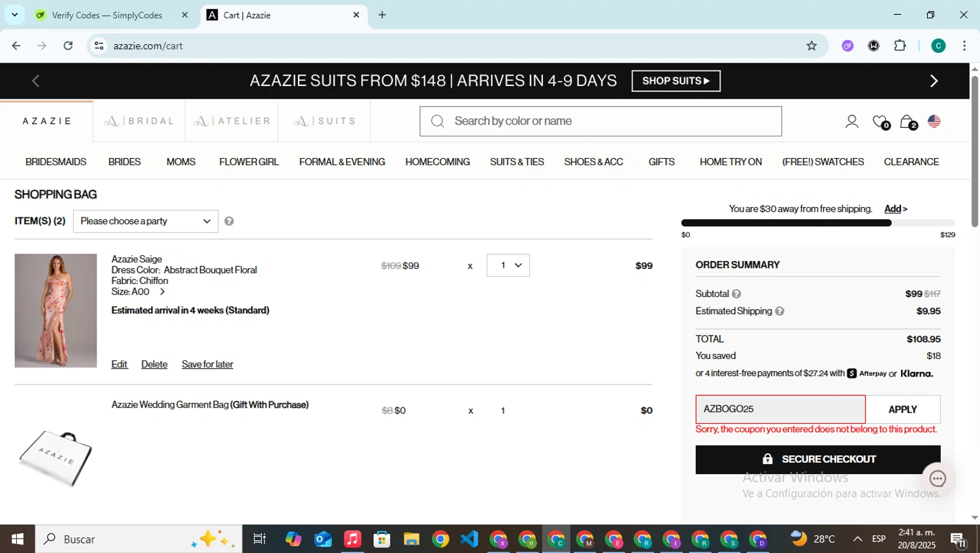Switch to Azazie Atelier tab

tap(232, 121)
